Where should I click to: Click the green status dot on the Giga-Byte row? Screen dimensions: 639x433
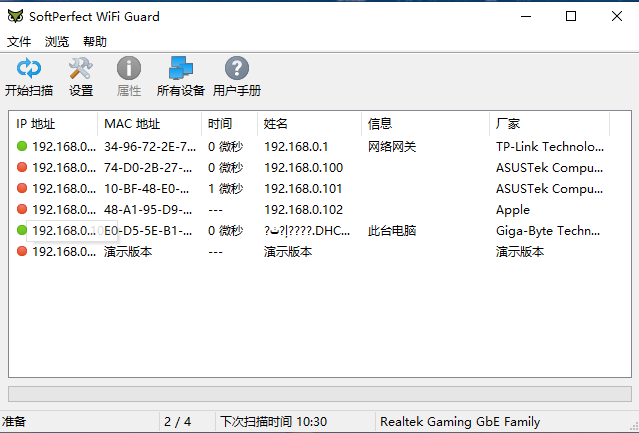pyautogui.click(x=22, y=230)
